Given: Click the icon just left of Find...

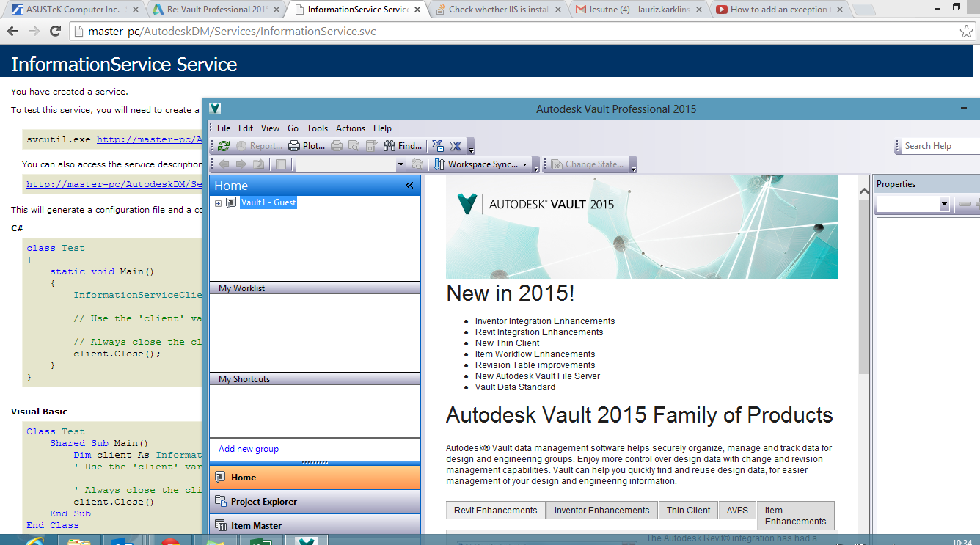Looking at the screenshot, I should click(x=370, y=146).
